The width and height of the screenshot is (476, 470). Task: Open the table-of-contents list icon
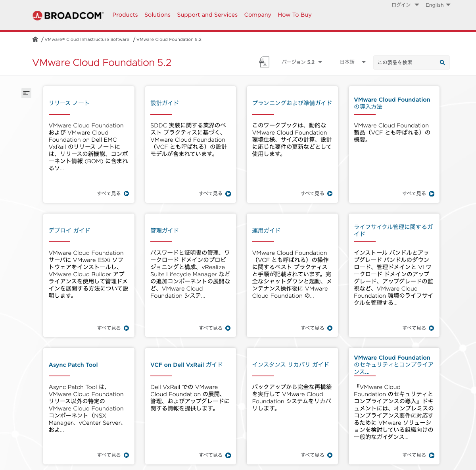tap(26, 93)
